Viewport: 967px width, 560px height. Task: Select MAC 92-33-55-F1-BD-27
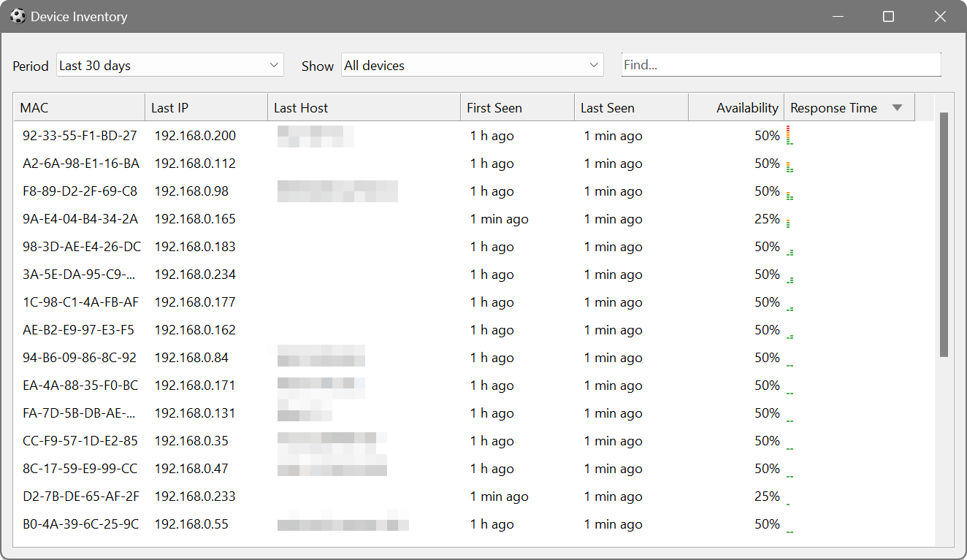point(80,136)
